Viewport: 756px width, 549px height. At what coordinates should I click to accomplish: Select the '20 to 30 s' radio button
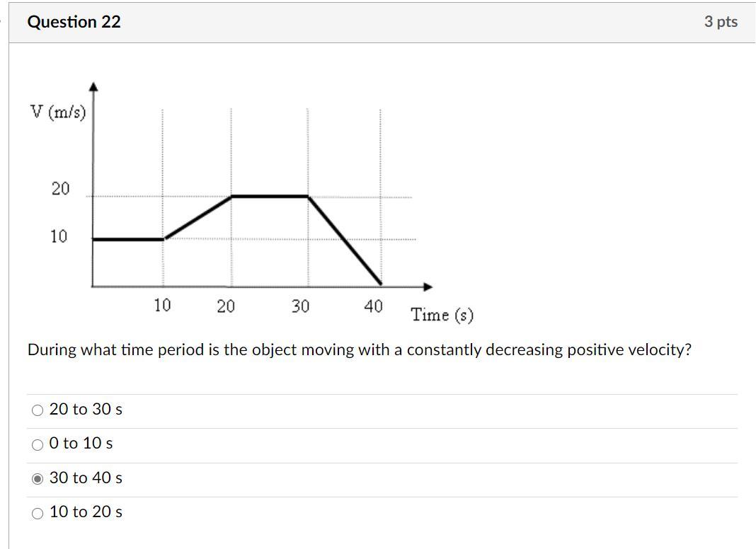37,410
